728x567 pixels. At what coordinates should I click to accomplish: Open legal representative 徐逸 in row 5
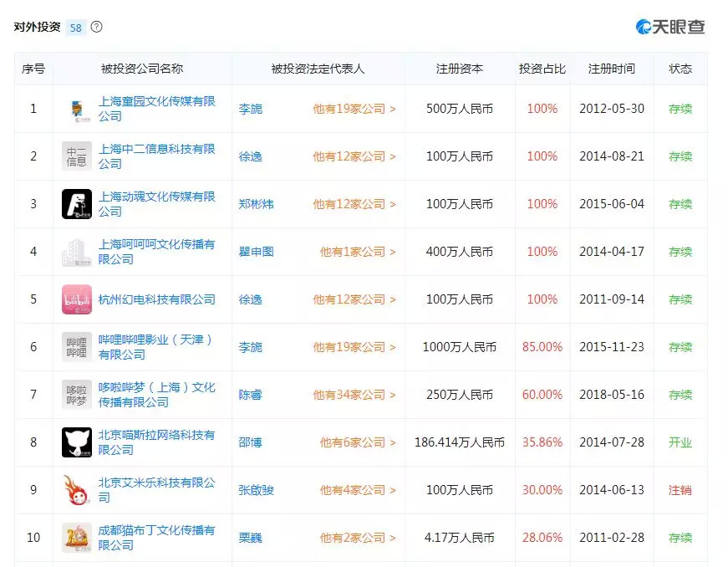click(x=250, y=299)
